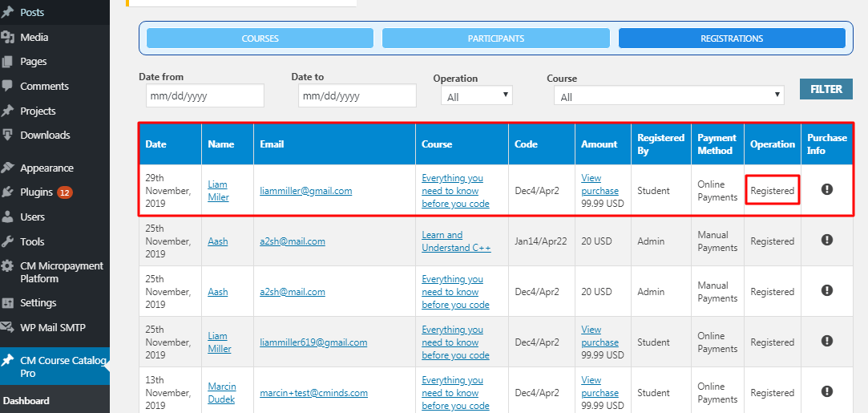Image resolution: width=868 pixels, height=413 pixels.
Task: Click the Tools wrench icon
Action: (8, 241)
